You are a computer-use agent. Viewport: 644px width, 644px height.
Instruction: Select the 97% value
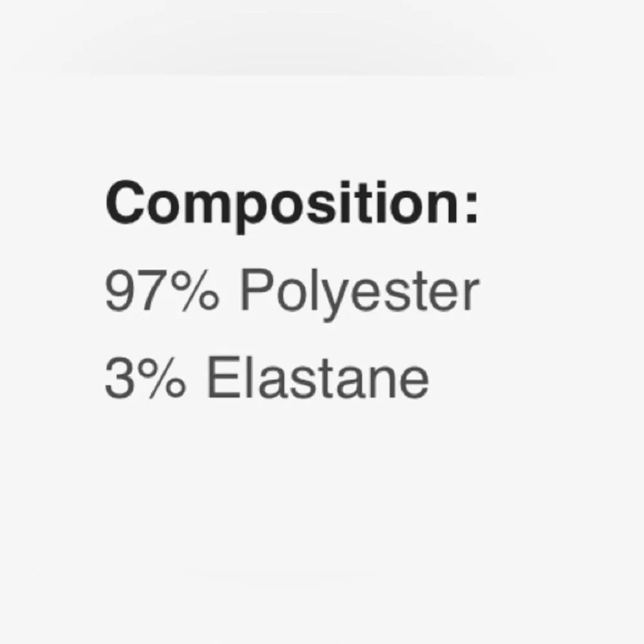(162, 293)
